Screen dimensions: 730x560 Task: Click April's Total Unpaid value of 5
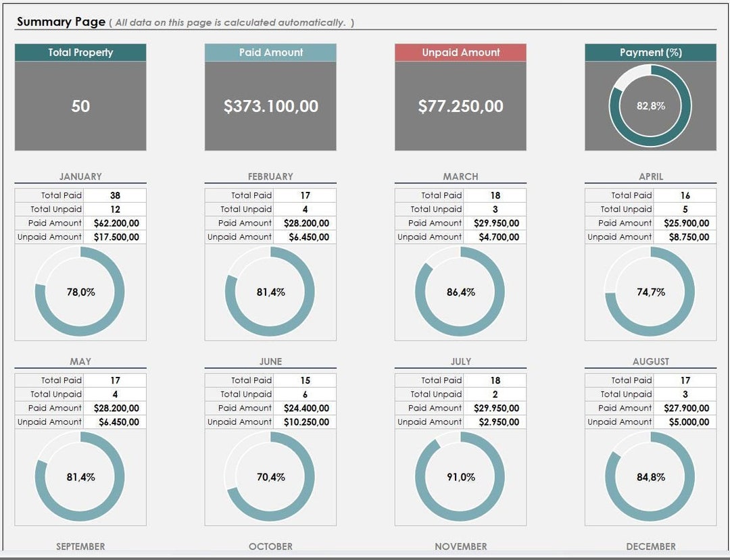[x=685, y=209]
